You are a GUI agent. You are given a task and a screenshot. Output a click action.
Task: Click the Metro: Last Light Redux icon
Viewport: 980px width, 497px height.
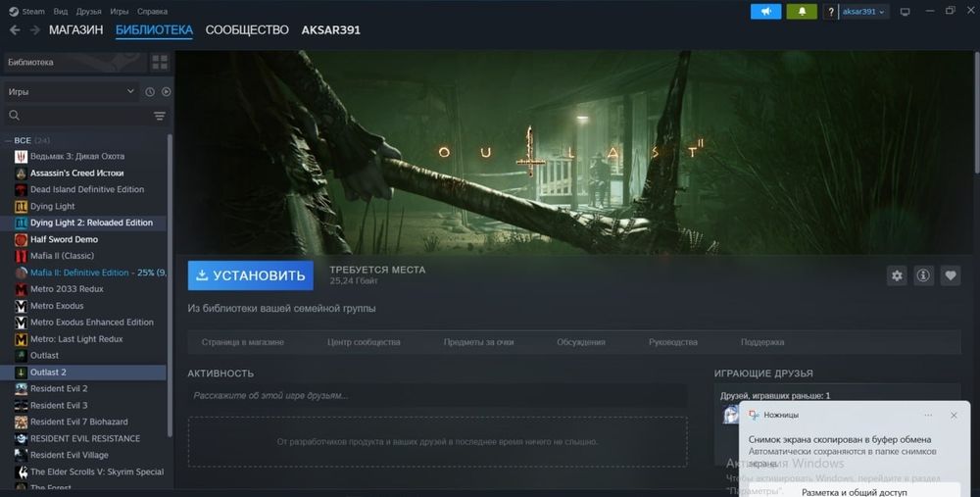[x=21, y=339]
